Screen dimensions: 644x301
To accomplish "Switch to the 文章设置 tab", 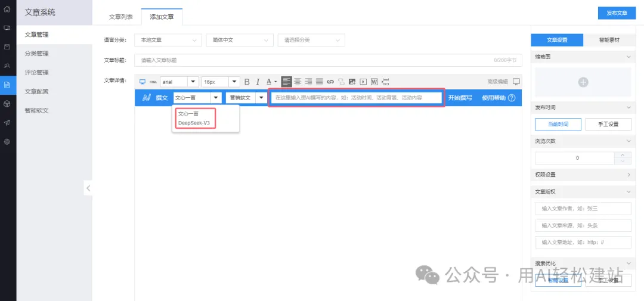I will (x=557, y=41).
